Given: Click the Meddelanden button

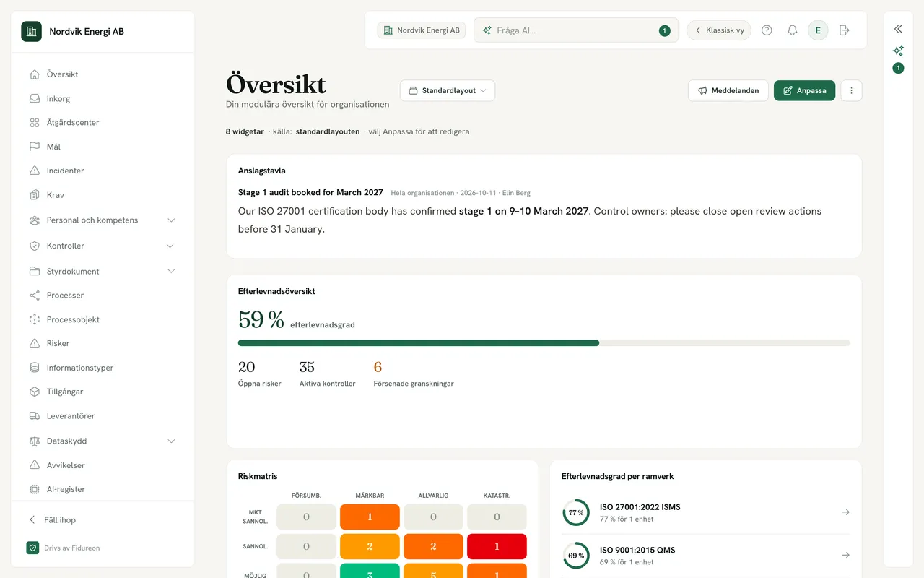Looking at the screenshot, I should click(728, 90).
